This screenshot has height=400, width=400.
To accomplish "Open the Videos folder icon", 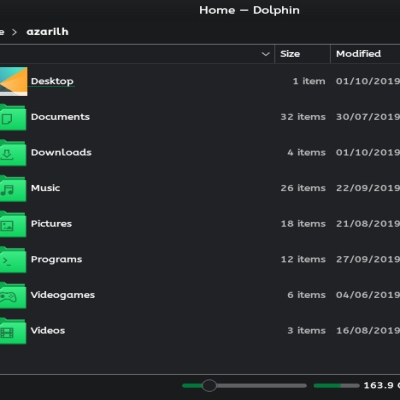I will tap(13, 331).
